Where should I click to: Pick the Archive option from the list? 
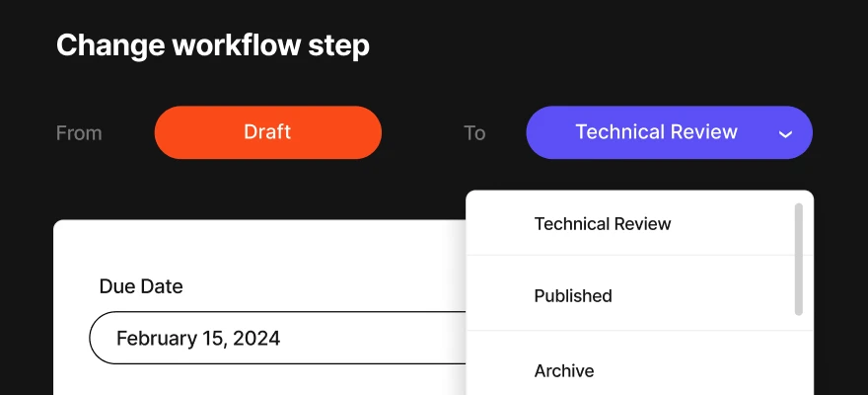pyautogui.click(x=563, y=371)
